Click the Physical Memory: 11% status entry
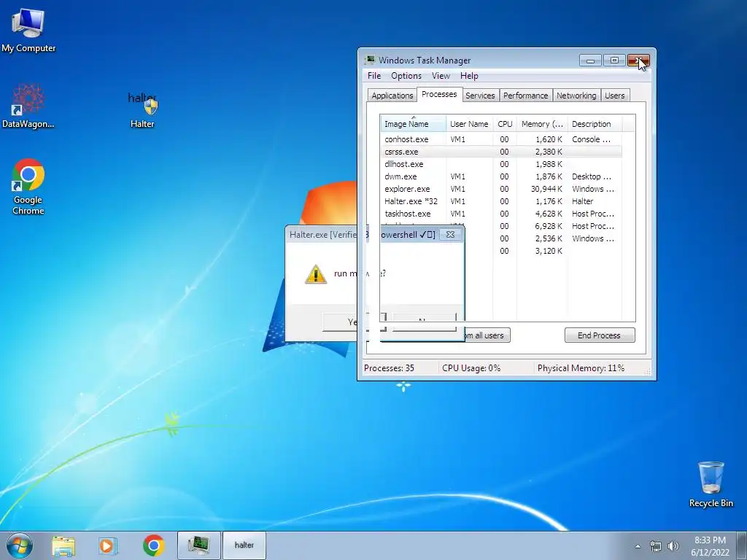Screen dimensions: 747x560 [x=580, y=368]
